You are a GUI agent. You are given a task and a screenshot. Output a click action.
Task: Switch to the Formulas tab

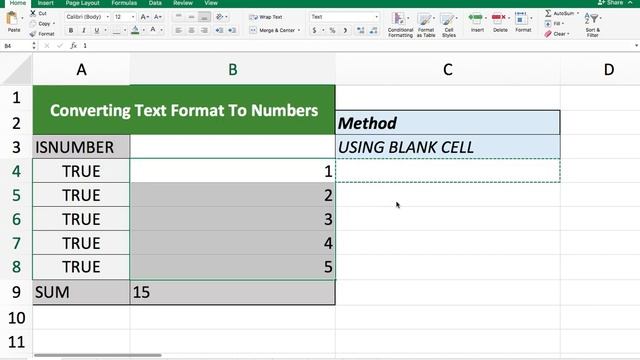pos(124,3)
